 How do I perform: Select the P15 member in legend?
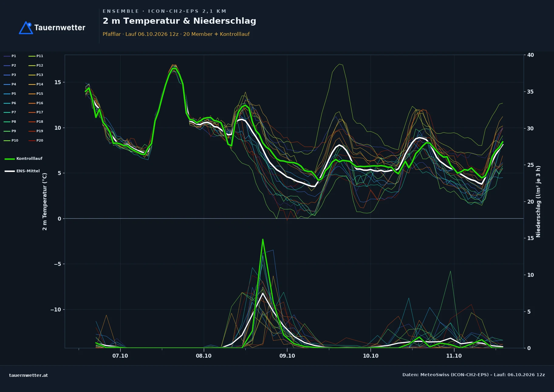tap(36, 94)
